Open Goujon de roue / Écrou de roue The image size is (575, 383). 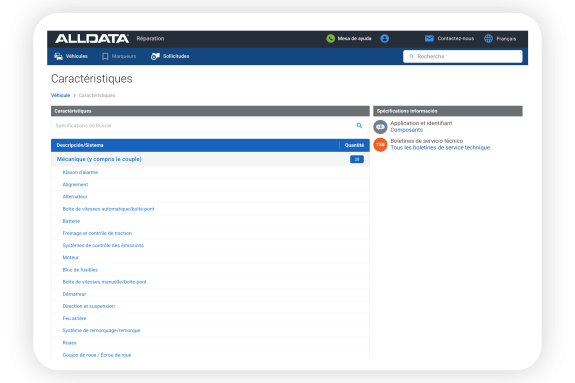pyautogui.click(x=97, y=355)
